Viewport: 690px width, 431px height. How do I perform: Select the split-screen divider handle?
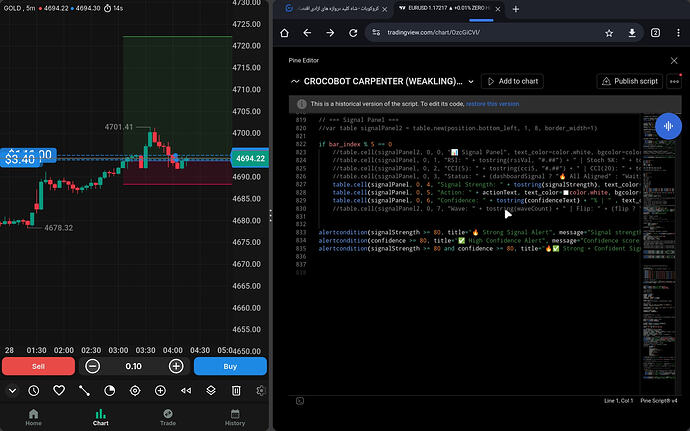click(x=271, y=215)
